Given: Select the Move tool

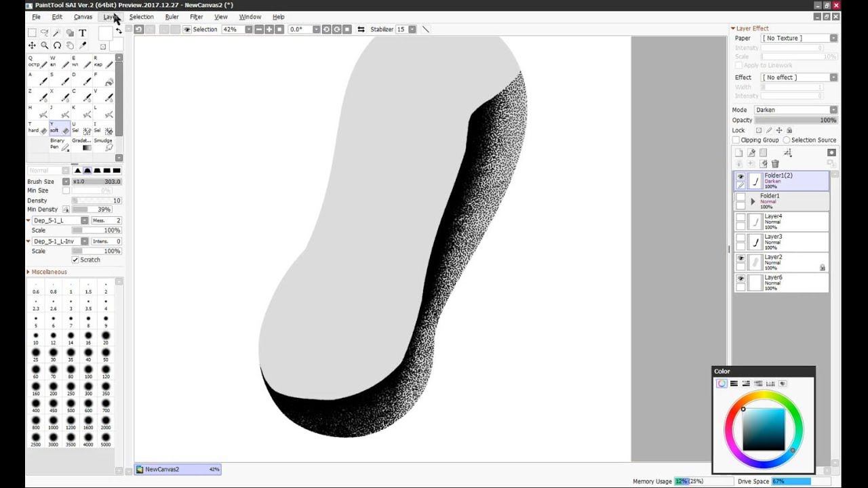Looking at the screenshot, I should (x=32, y=45).
